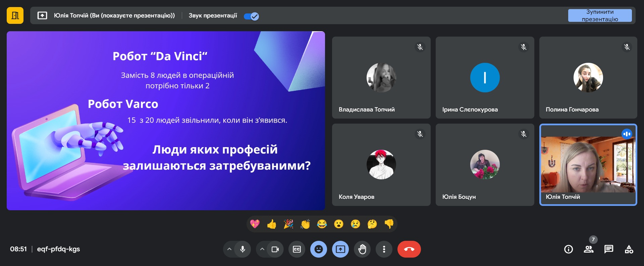Viewport: 644px width, 266px height.
Task: Open the activities shapes icon
Action: 629,249
